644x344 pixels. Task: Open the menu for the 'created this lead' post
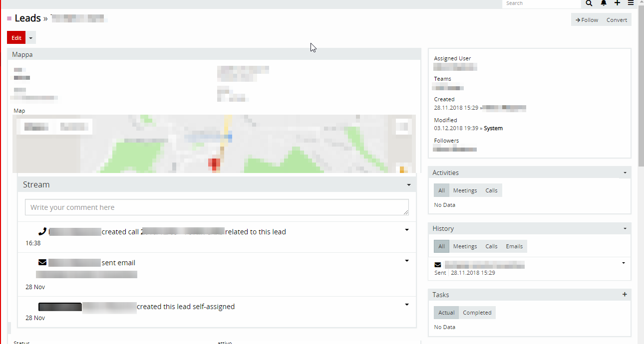pyautogui.click(x=407, y=305)
